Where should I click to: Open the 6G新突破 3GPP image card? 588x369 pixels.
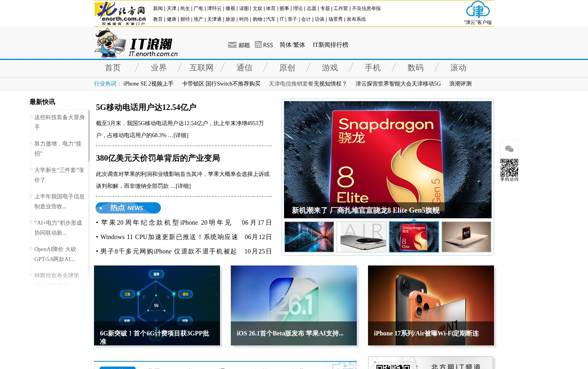[x=157, y=305]
